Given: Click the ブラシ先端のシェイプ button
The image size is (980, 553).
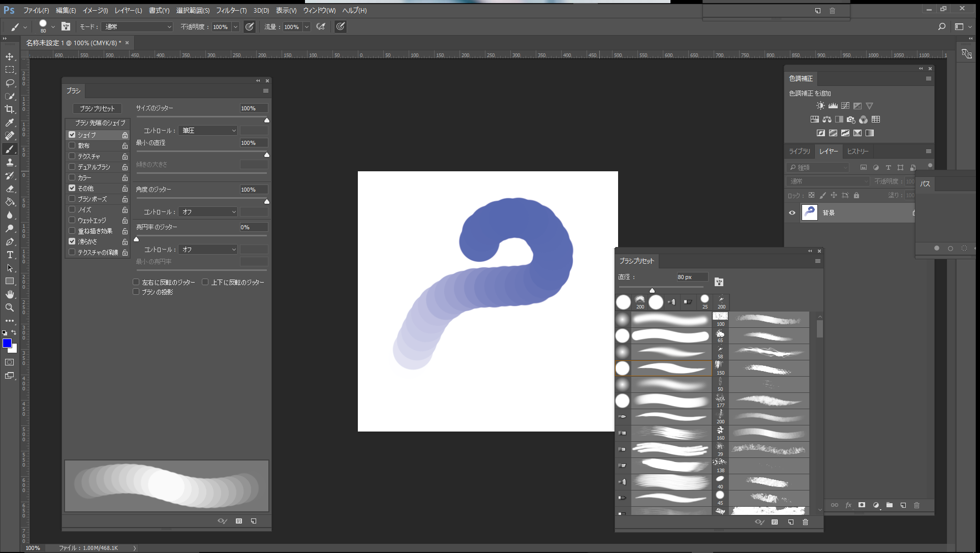Looking at the screenshot, I should (x=100, y=122).
